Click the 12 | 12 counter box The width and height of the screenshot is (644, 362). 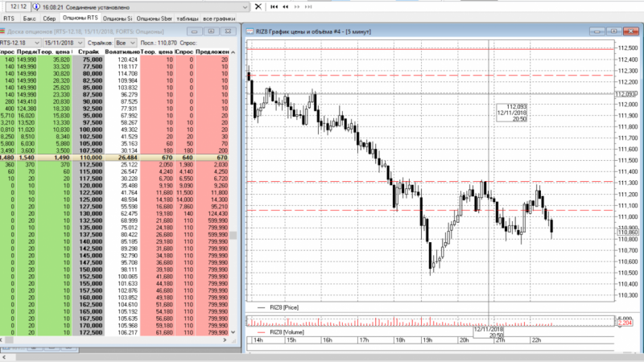point(19,6)
